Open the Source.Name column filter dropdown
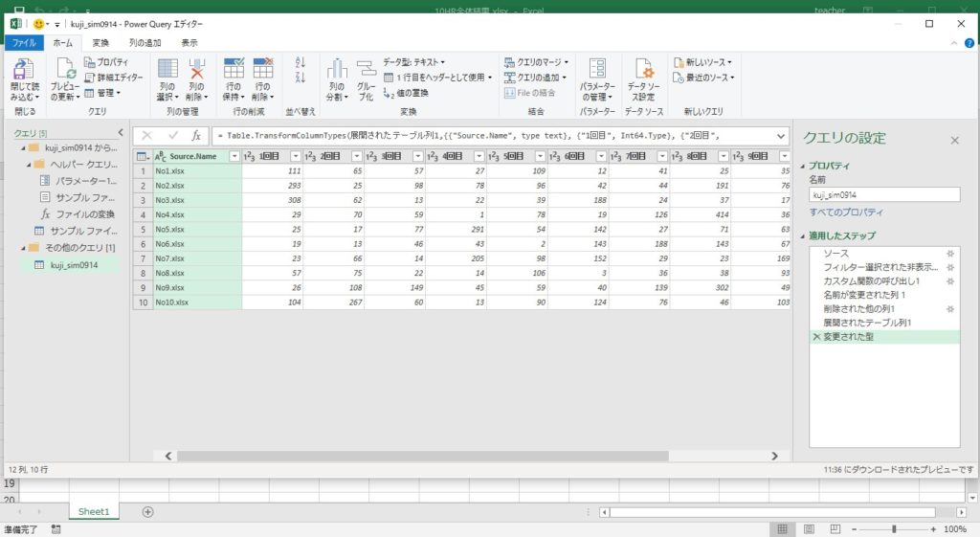 pyautogui.click(x=234, y=156)
